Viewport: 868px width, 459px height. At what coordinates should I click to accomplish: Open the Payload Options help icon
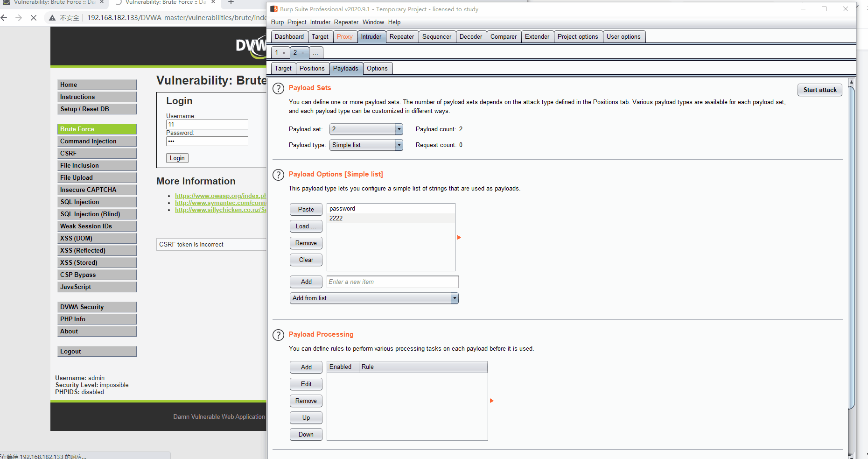coord(278,175)
